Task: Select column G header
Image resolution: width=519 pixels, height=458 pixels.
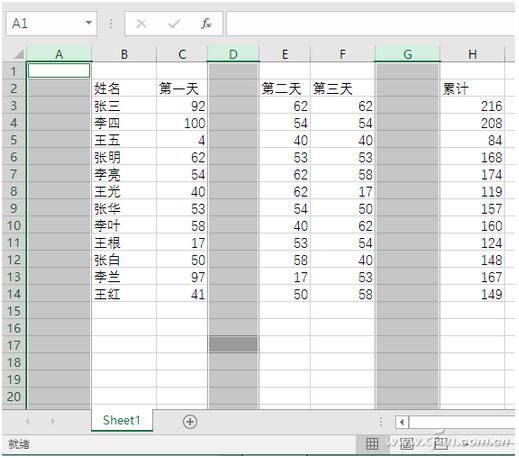Action: 407,54
